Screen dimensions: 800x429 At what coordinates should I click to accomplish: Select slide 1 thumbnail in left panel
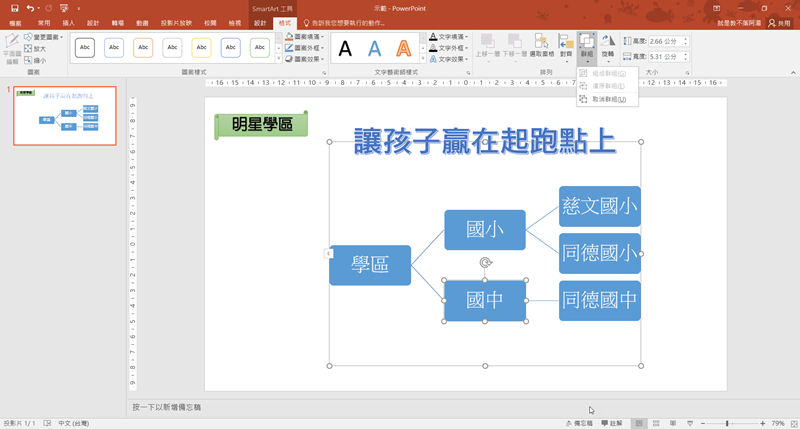64,116
